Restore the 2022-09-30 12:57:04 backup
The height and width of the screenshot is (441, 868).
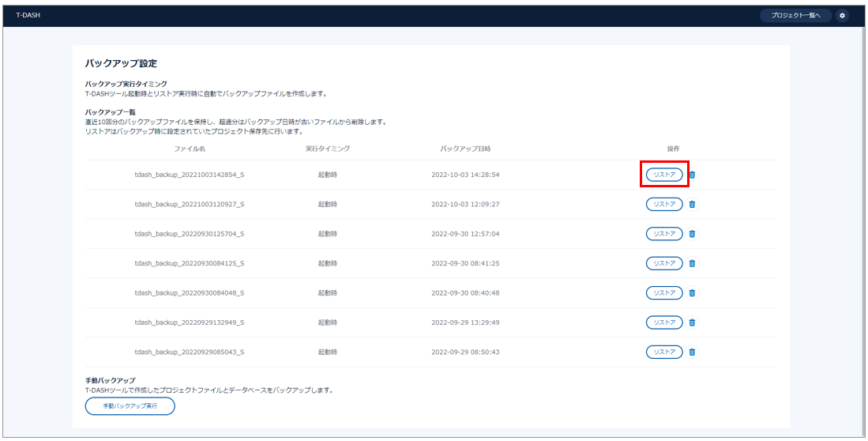click(664, 234)
